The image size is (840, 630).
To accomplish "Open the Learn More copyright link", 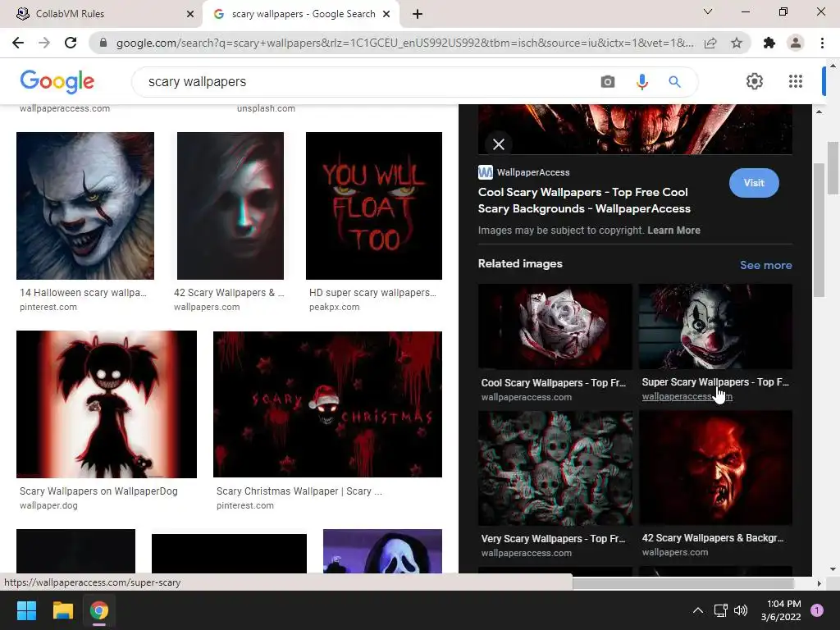I will pos(673,231).
